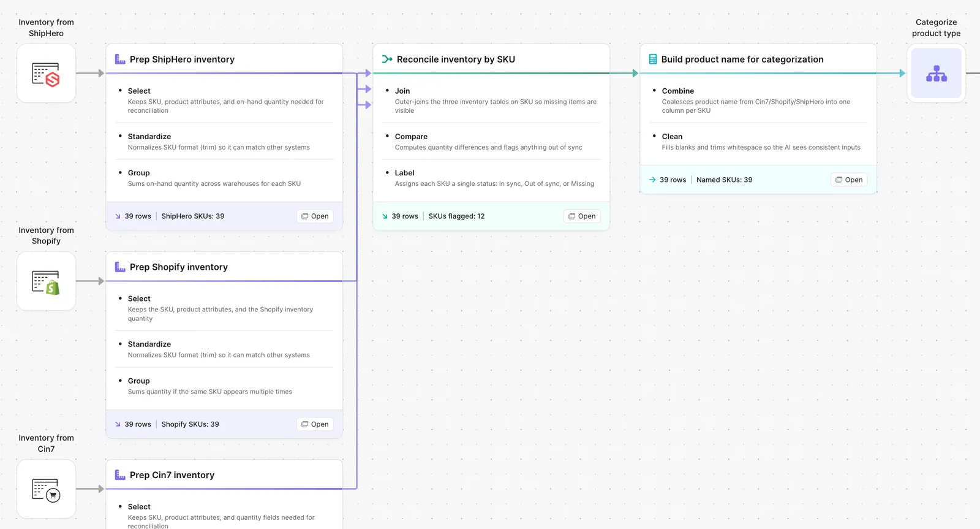Click the Categorize product type label
980x529 pixels.
click(x=936, y=28)
